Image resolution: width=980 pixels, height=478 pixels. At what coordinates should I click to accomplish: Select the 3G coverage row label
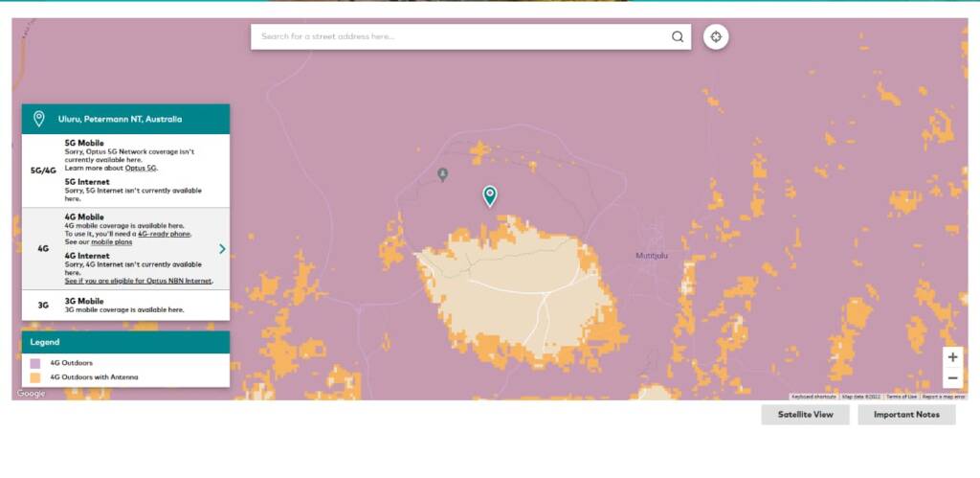coord(43,306)
